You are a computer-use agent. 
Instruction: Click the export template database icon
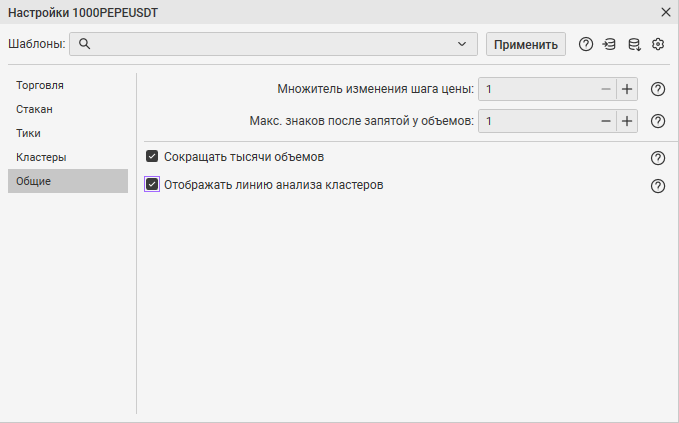[x=634, y=44]
